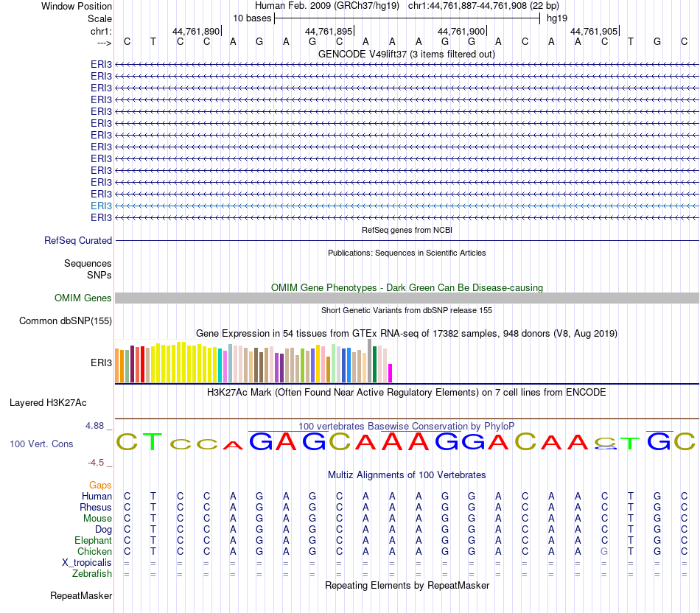Click the chr1:44,761,887-44,761,908 (22 bp) range text

tap(483, 6)
